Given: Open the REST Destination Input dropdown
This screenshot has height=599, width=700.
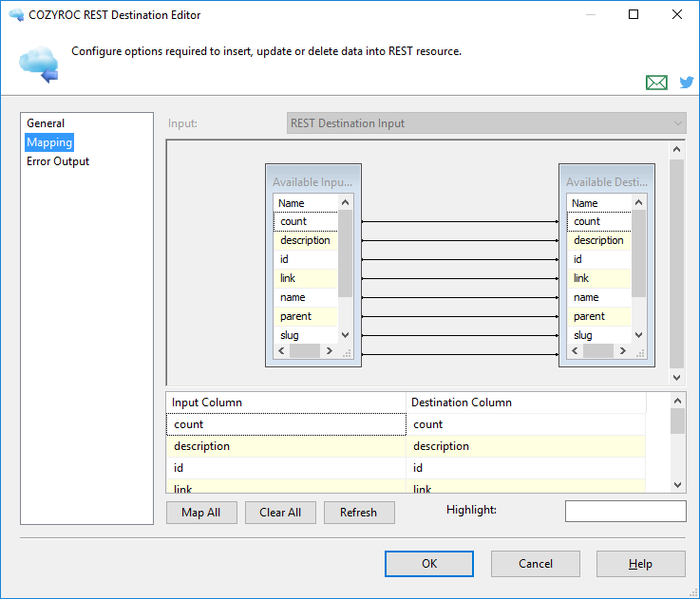Looking at the screenshot, I should coord(486,123).
